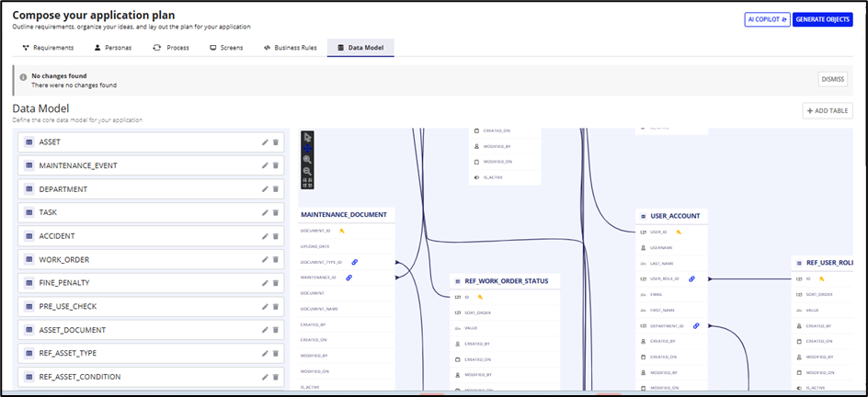Click the ADD TABLE button
This screenshot has height=397, width=868.
pyautogui.click(x=827, y=110)
